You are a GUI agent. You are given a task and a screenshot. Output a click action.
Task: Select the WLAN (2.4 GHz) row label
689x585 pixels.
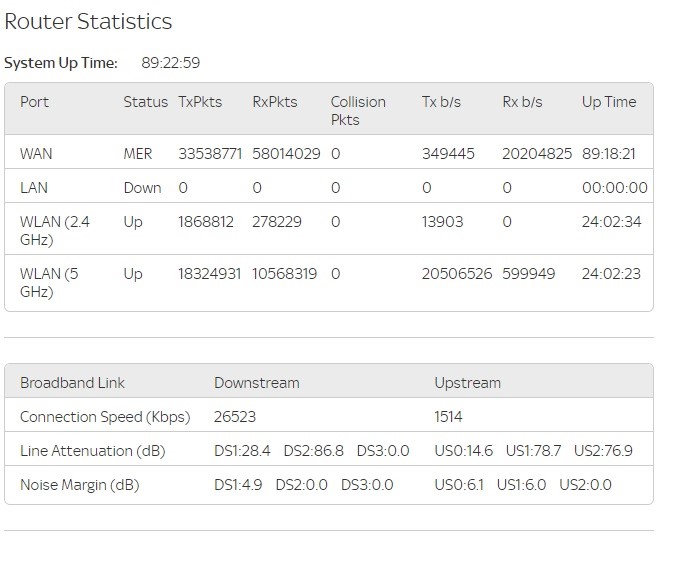coord(55,230)
